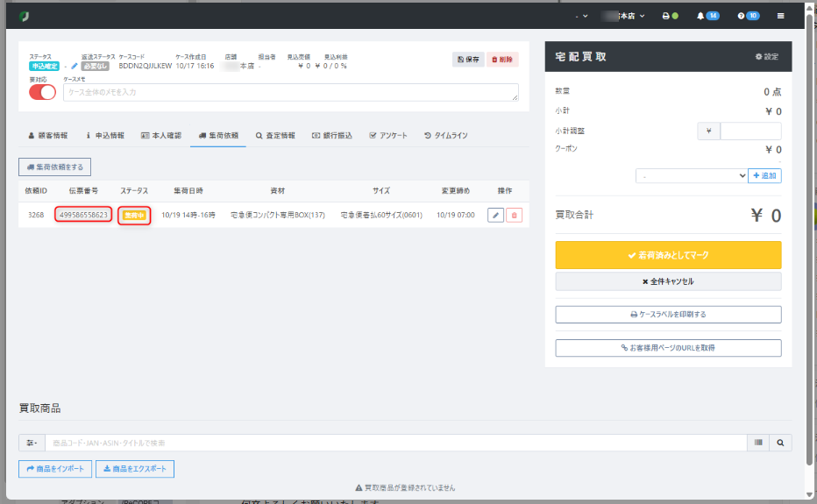817x504 pixels.
Task: Click the barcode list icon beside product search
Action: [x=758, y=443]
